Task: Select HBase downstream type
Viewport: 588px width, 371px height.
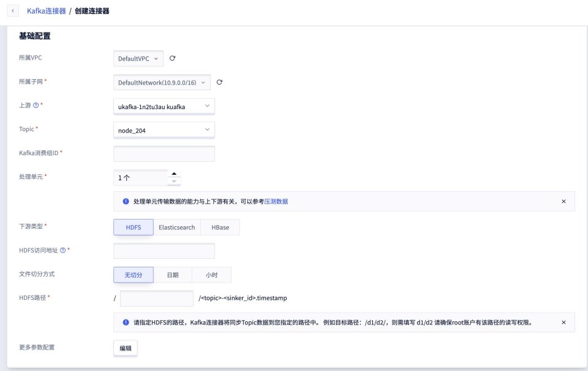Action: [220, 227]
